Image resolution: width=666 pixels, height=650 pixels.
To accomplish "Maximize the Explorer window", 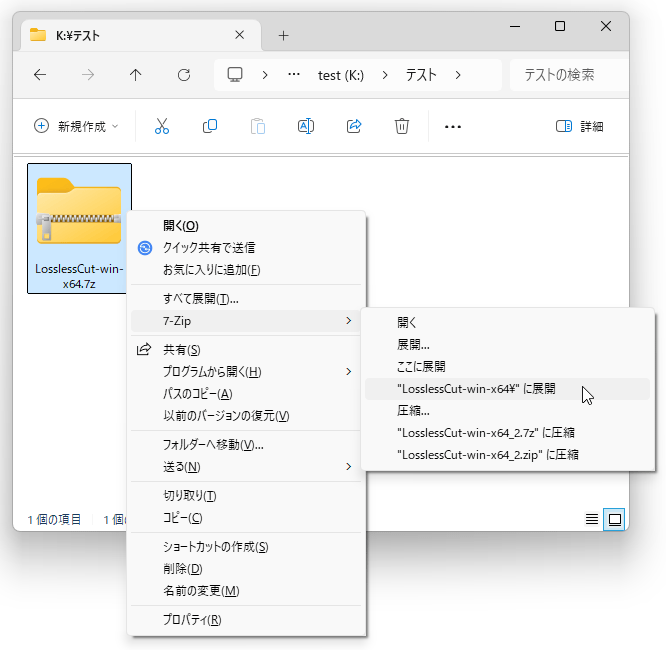I will click(560, 26).
